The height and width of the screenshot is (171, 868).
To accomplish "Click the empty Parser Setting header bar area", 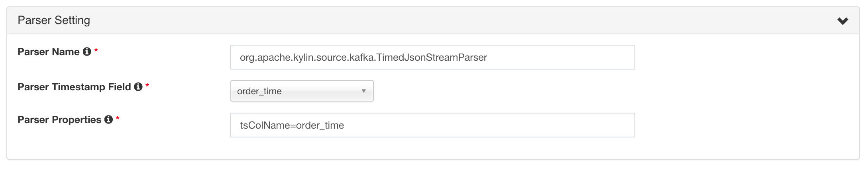I will 438,20.
